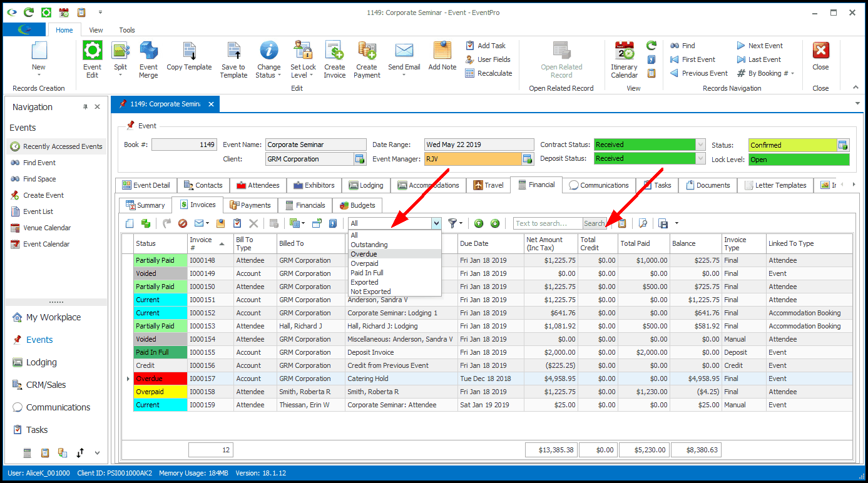The width and height of the screenshot is (868, 483).
Task: Click the green up arrow icon in toolbar
Action: [479, 223]
